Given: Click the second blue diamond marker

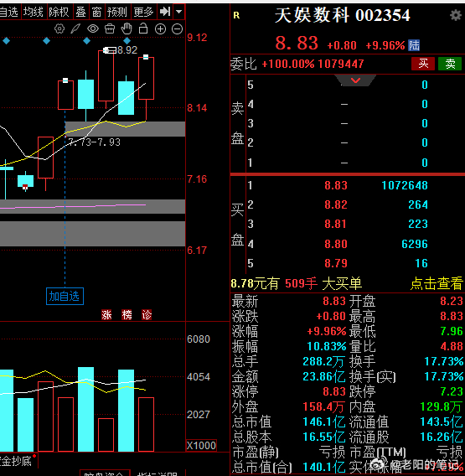Looking at the screenshot, I should pos(46,41).
